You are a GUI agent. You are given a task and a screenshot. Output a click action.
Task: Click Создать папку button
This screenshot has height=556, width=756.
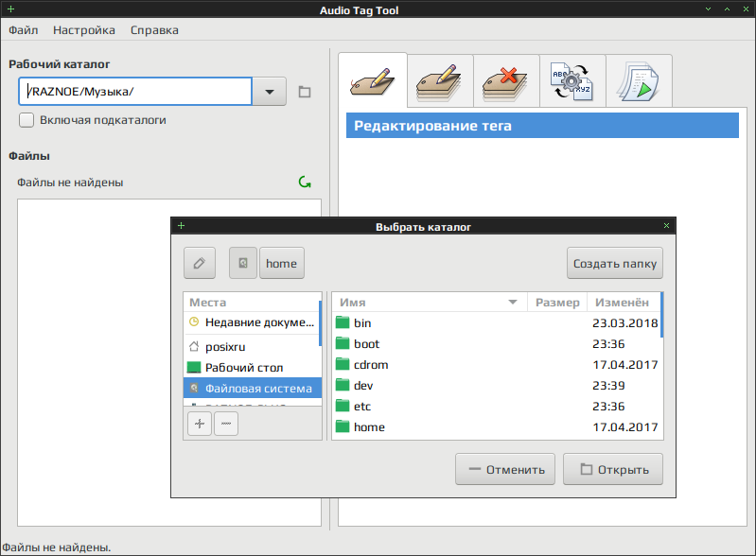pyautogui.click(x=615, y=263)
